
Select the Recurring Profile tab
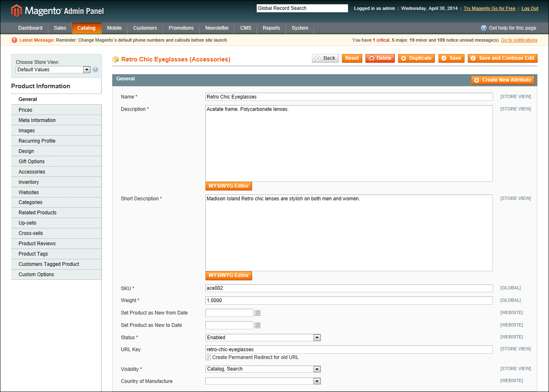(57, 141)
